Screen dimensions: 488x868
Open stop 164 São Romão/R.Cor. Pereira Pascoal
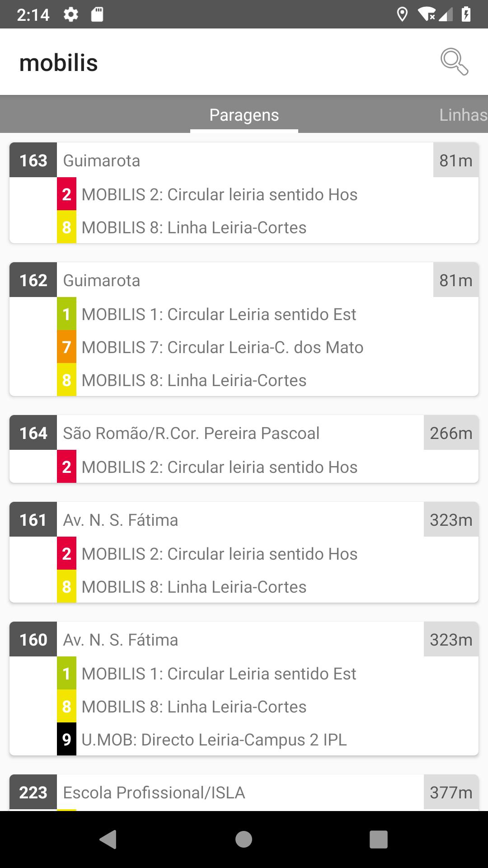[x=244, y=433]
